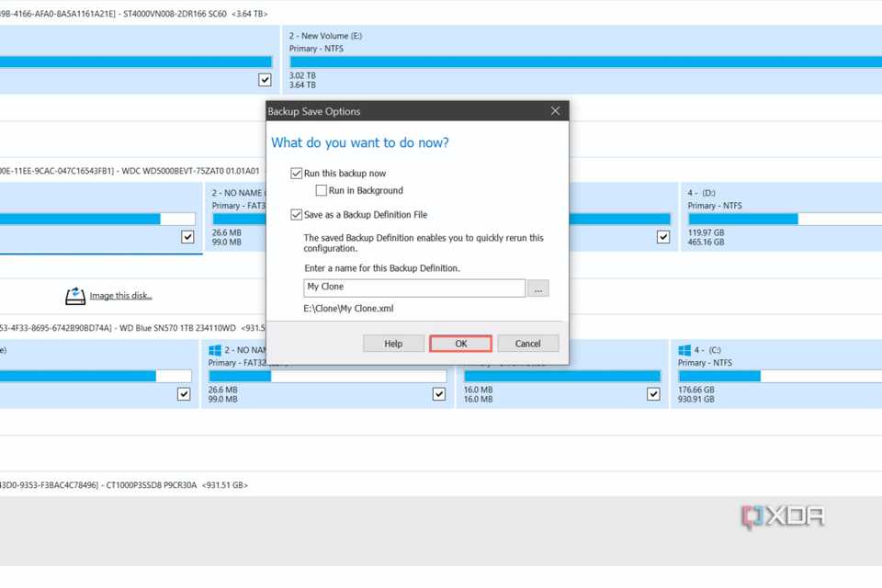Screen dimensions: 882x588
Task: Click What do you want to do now heading
Action: coord(360,142)
